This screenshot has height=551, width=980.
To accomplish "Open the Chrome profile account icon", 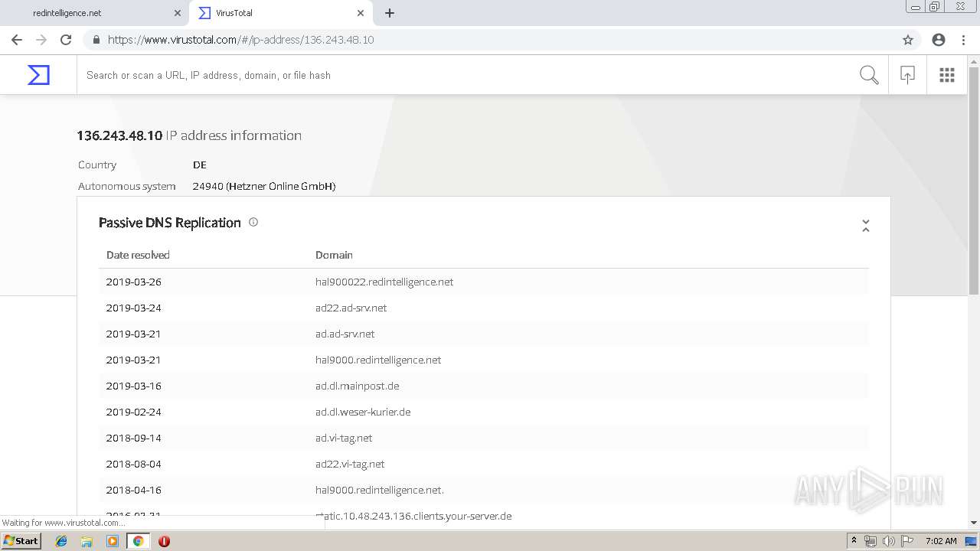I will click(x=939, y=40).
